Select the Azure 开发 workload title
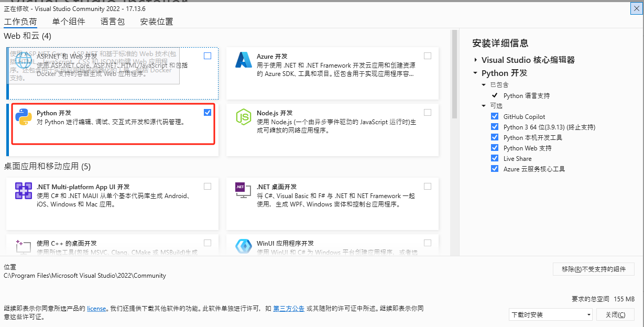 pos(272,56)
